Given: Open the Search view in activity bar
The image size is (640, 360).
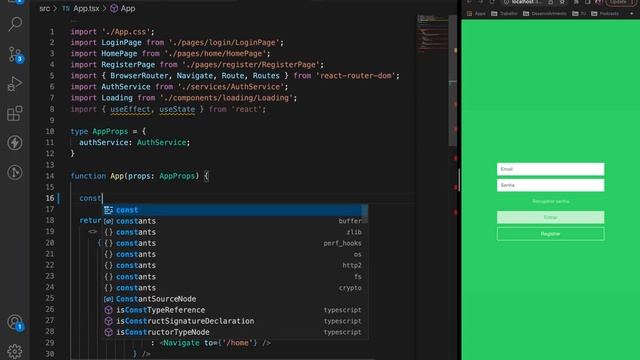Looking at the screenshot, I should point(15,24).
